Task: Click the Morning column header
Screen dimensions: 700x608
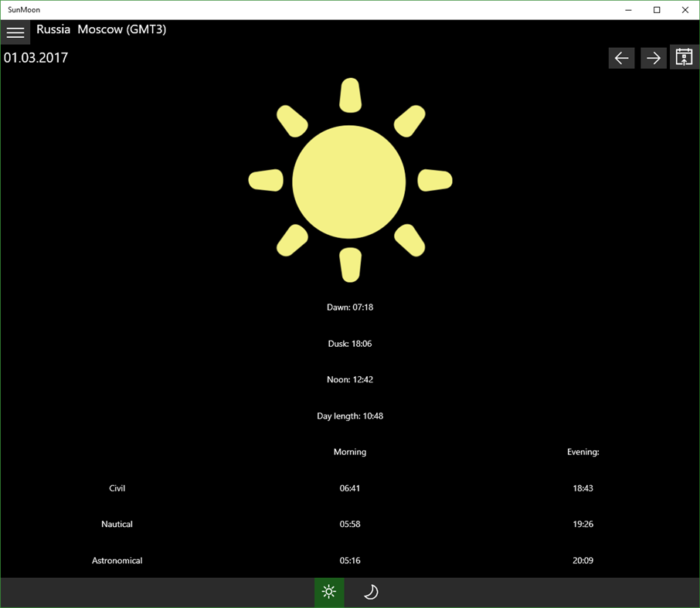Action: 350,451
